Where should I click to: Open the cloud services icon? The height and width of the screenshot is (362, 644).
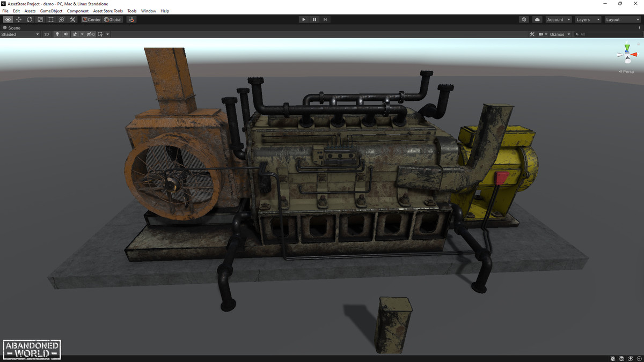click(x=537, y=19)
